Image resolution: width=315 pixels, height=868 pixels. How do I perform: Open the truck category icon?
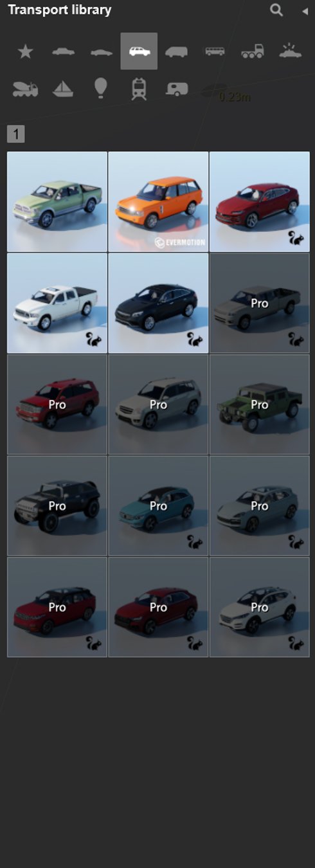pos(253,51)
